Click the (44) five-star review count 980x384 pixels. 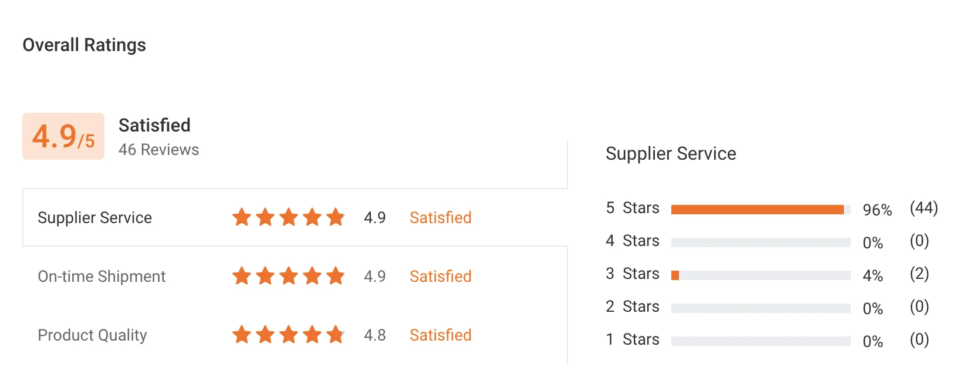pyautogui.click(x=924, y=208)
